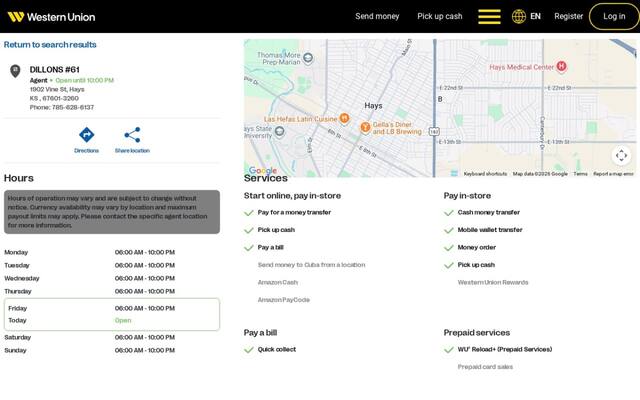Image resolution: width=640 pixels, height=400 pixels.
Task: Click the green Open status for Today
Action: [x=123, y=320]
